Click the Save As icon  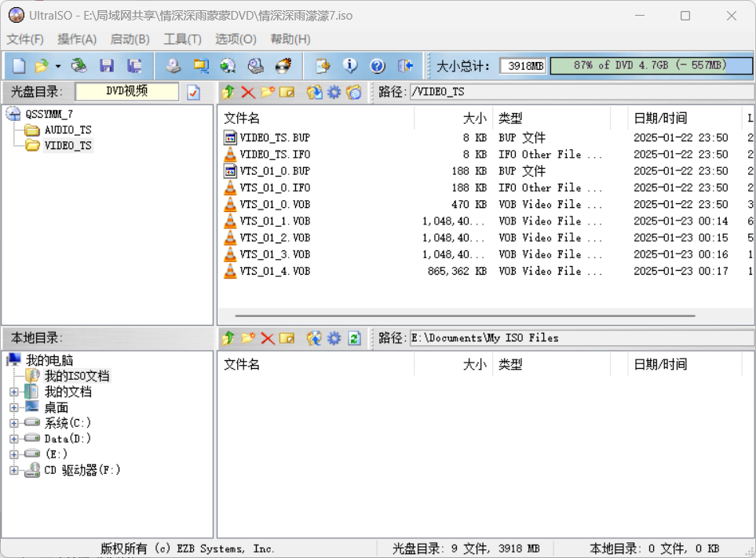click(x=134, y=66)
